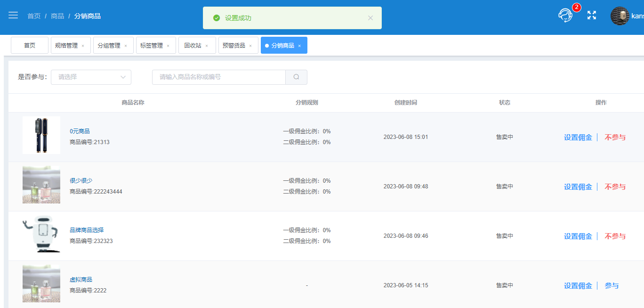Open the 0元商品 product name link
This screenshot has height=308, width=644.
click(x=80, y=131)
